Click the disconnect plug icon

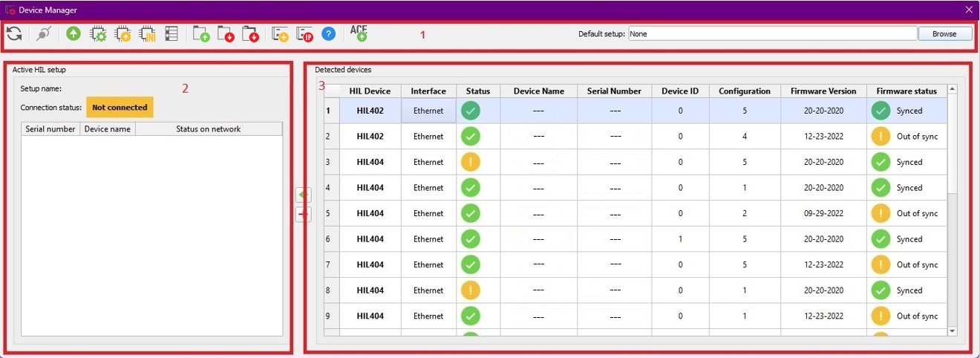pos(44,33)
